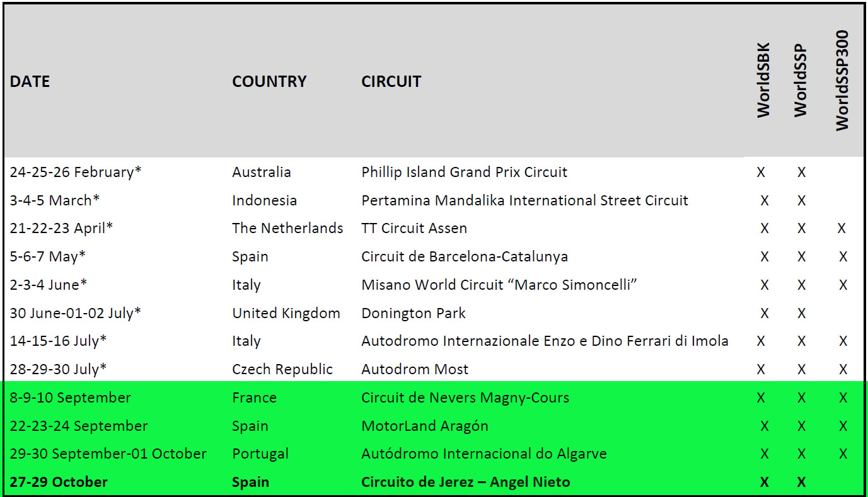The image size is (868, 497).
Task: Click the bold 27-29 October date
Action: [x=59, y=482]
